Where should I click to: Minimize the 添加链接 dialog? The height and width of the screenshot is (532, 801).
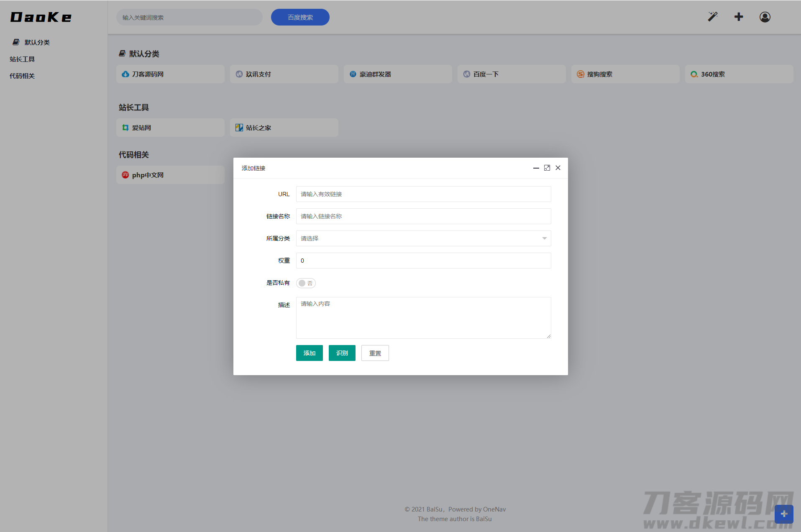coord(536,168)
